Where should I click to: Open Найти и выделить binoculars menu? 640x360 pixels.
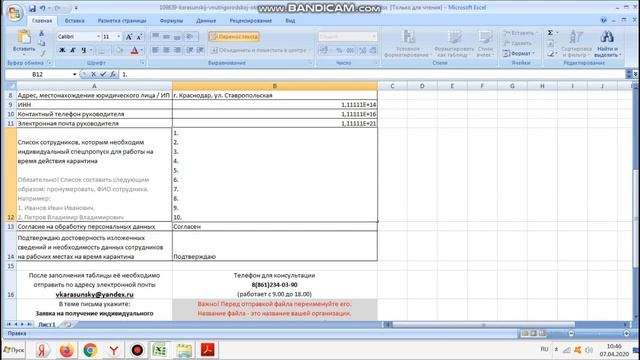[607, 44]
